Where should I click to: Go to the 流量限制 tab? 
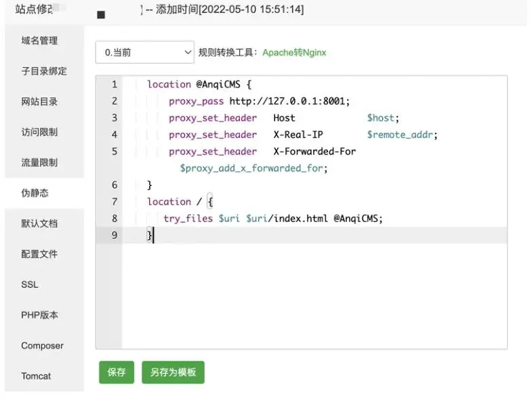tap(39, 163)
